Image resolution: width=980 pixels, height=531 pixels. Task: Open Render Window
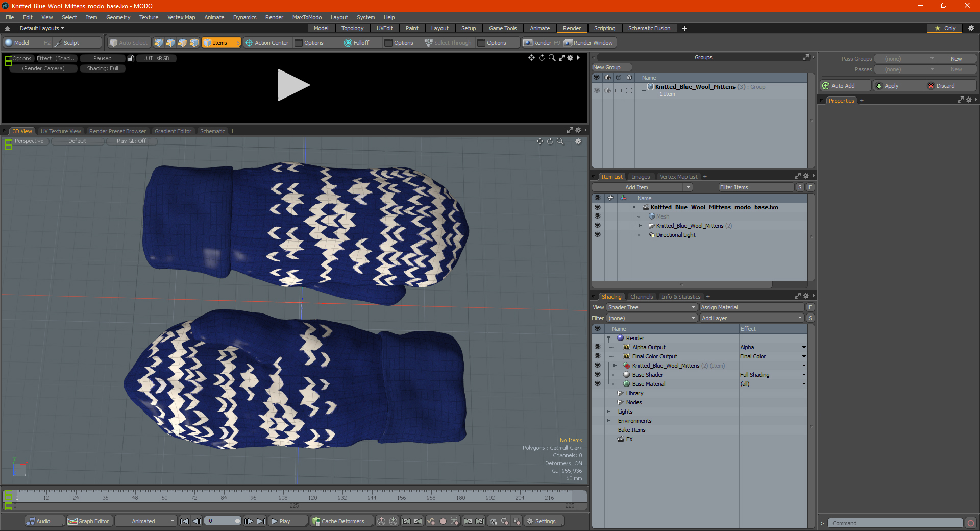[x=589, y=43]
